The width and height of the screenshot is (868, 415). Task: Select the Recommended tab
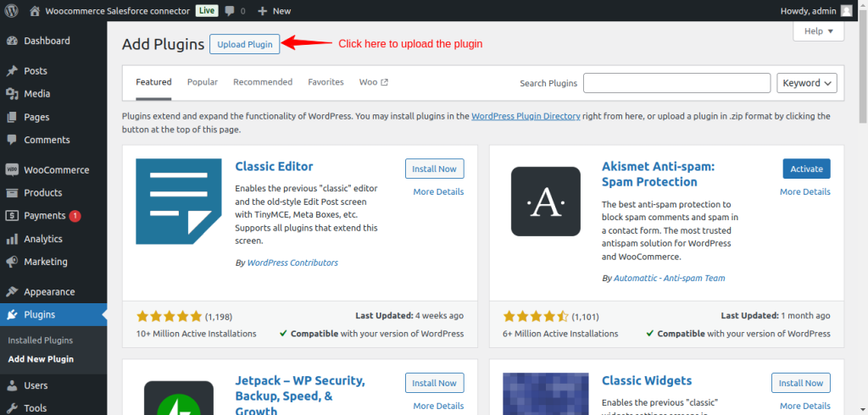point(263,82)
